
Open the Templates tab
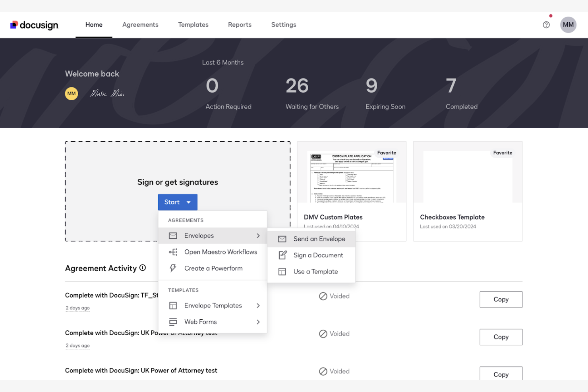point(193,25)
